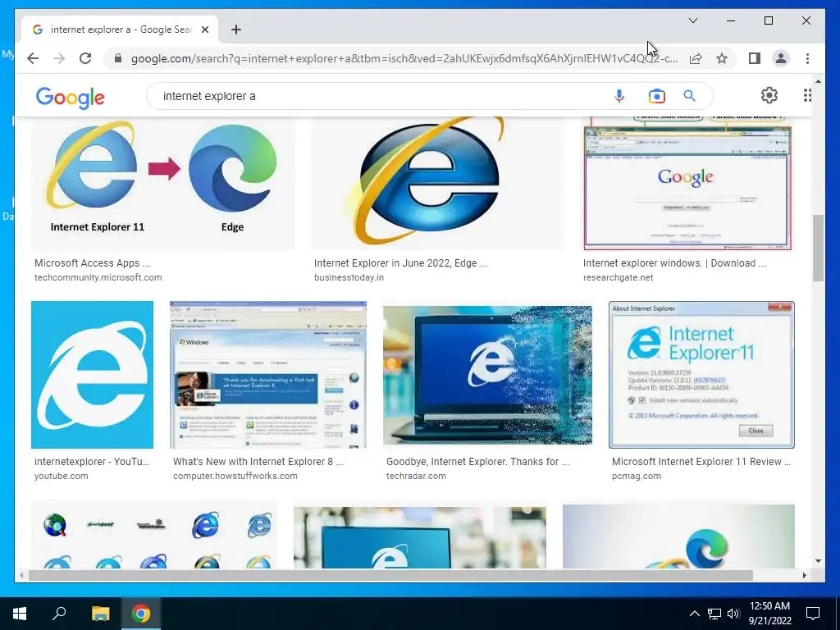Visit youtube.com source

click(x=61, y=476)
